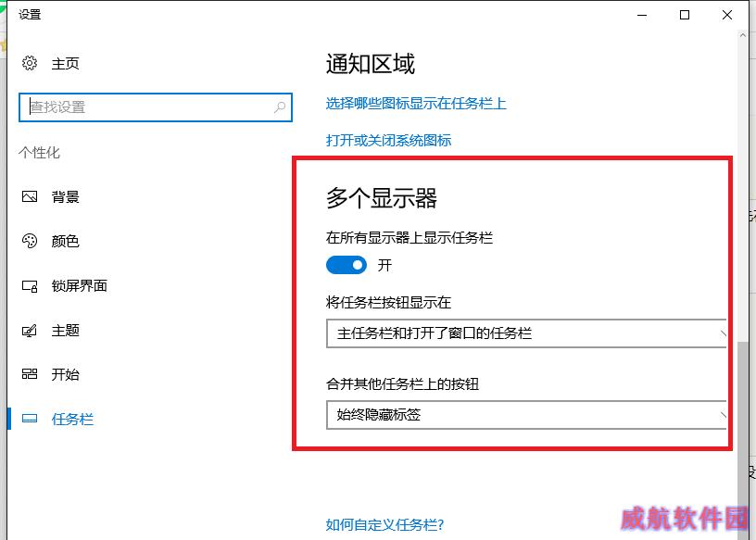The image size is (756, 540).
Task: Select the 锁屏界面 lock screen icon
Action: point(30,286)
